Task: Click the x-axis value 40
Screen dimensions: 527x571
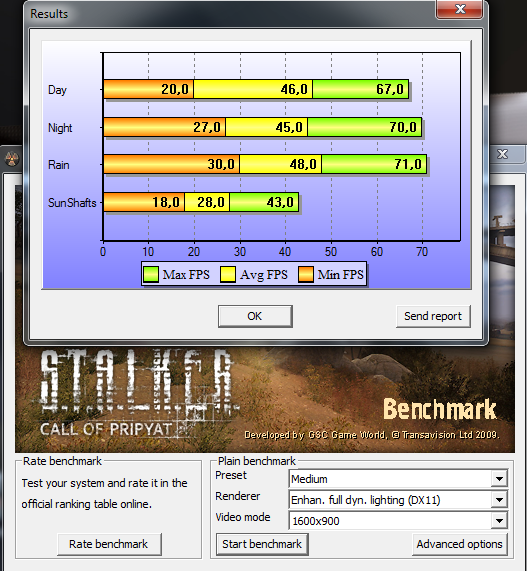Action: [285, 252]
